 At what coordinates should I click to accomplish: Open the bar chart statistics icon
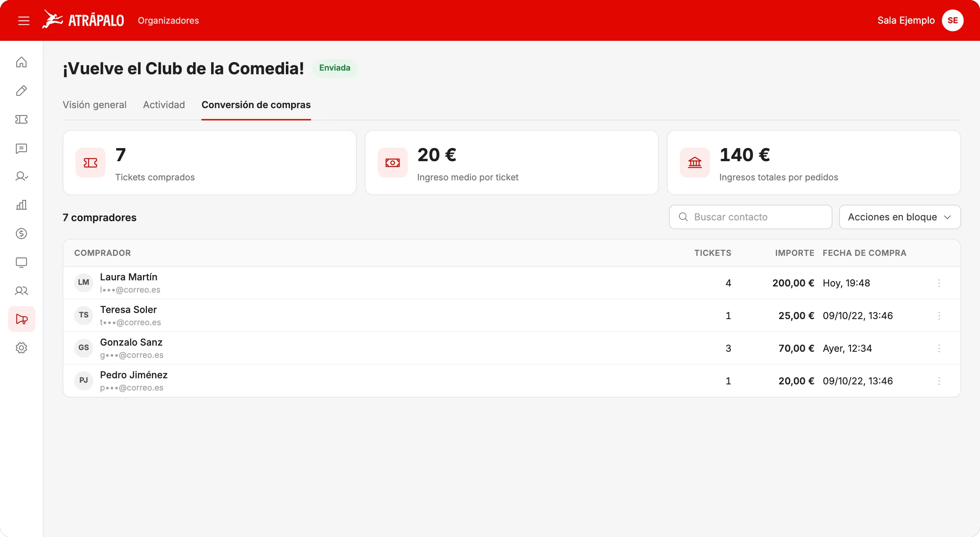click(x=21, y=205)
